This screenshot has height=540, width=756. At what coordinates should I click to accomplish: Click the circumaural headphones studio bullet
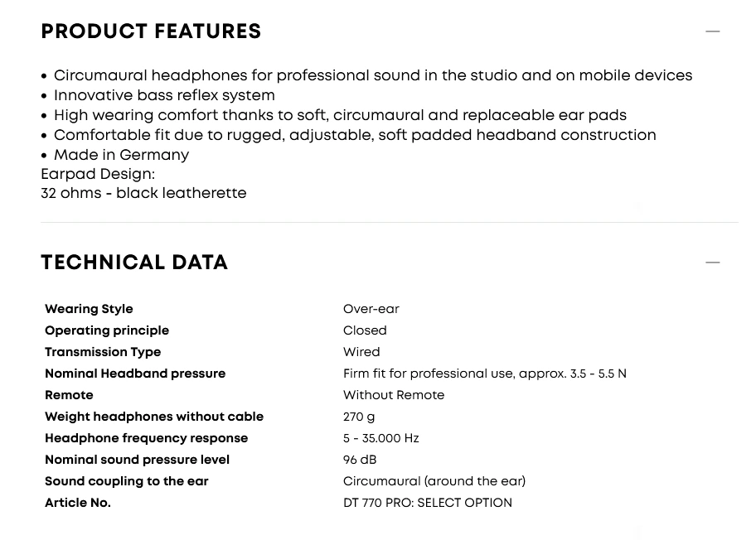tap(373, 75)
